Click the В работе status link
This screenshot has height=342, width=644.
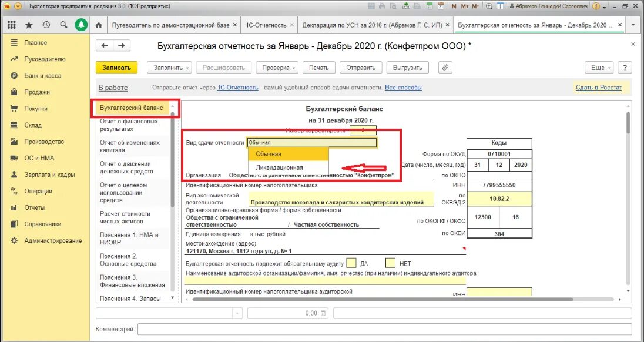point(113,88)
